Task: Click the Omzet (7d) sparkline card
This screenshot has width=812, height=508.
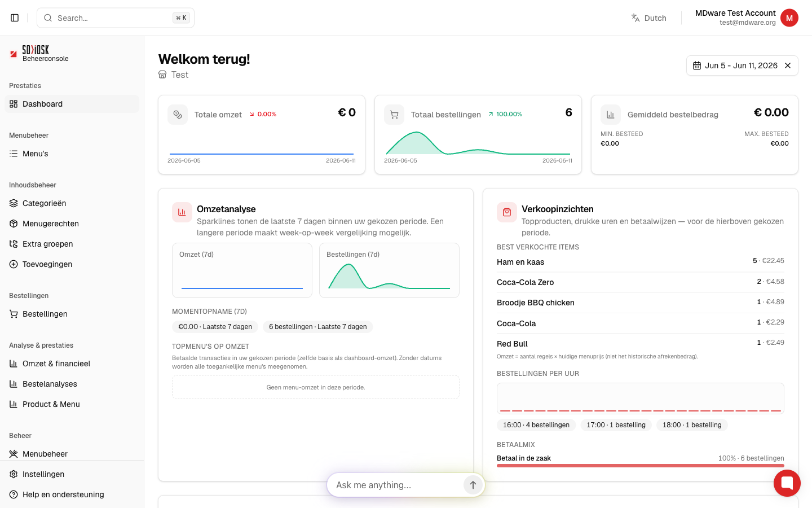Action: (242, 270)
